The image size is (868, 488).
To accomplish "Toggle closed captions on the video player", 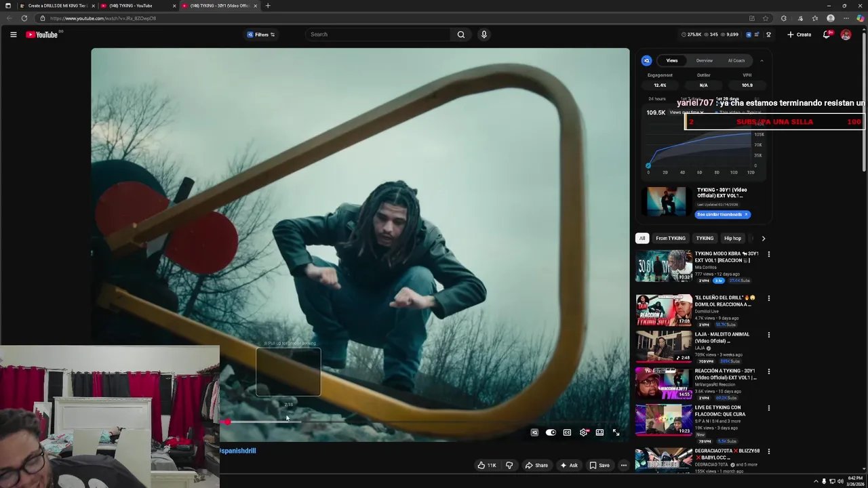I will 567,432.
